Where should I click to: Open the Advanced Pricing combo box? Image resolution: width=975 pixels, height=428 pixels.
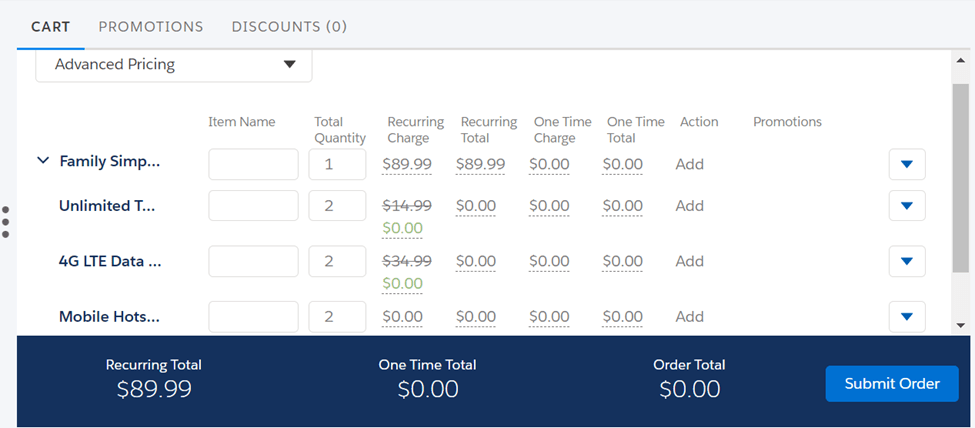pos(174,65)
